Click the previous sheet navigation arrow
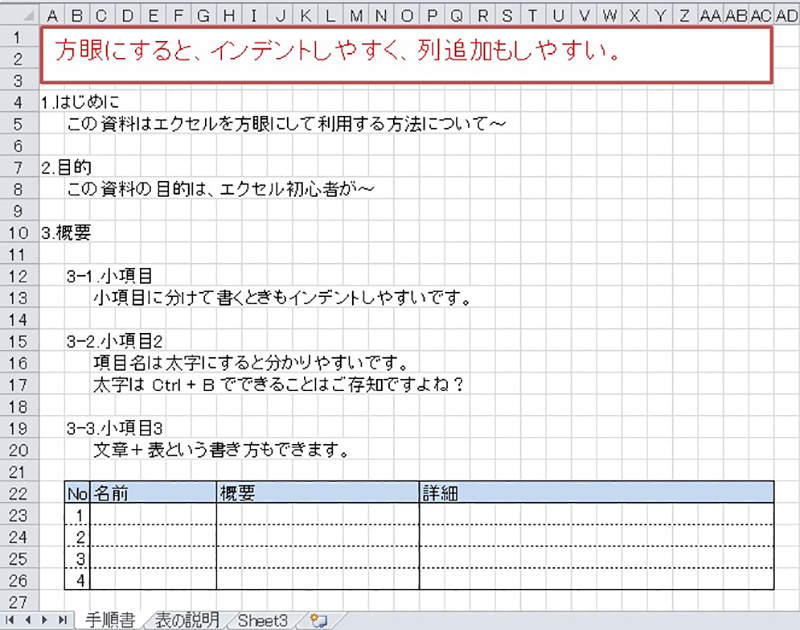The image size is (800, 630). pos(29,620)
